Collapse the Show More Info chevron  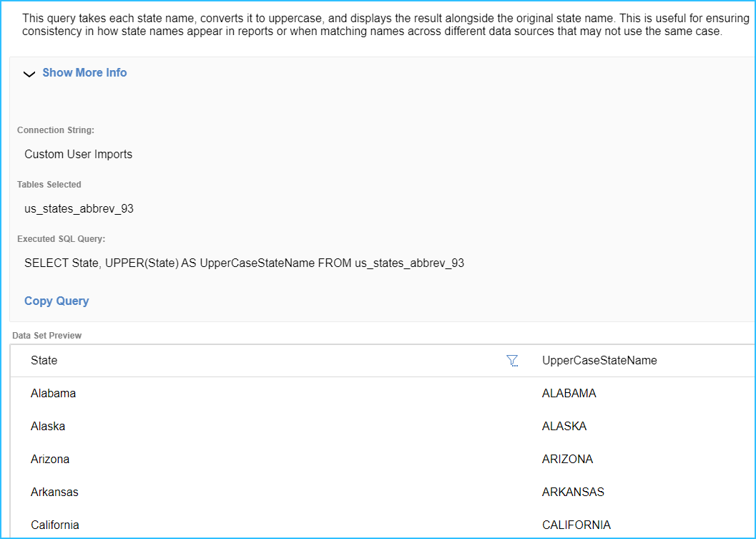[29, 74]
